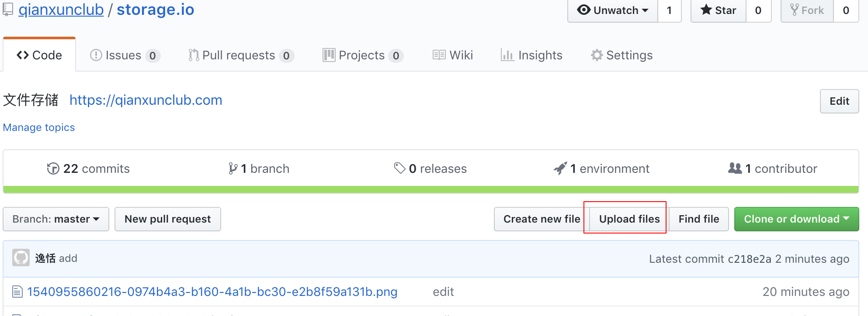Screen dimensions: 868x316
Task: Click the repository book icon beside qianxunclub
Action: 7,9
